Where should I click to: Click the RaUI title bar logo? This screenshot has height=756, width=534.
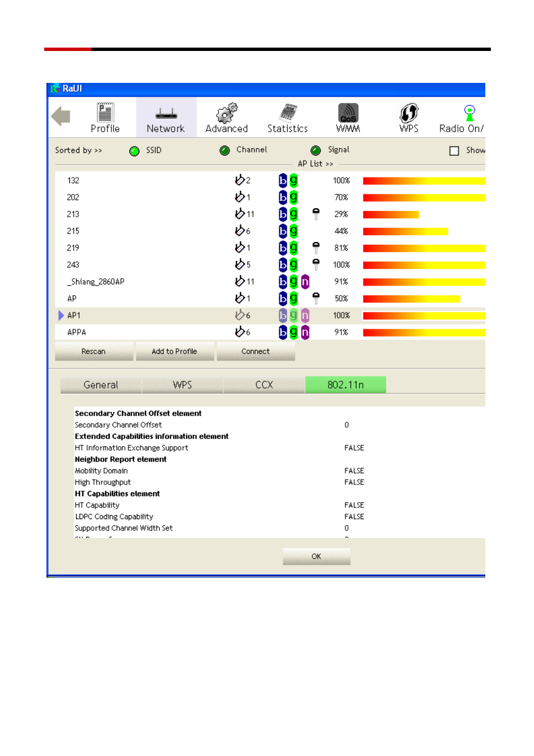click(x=55, y=88)
